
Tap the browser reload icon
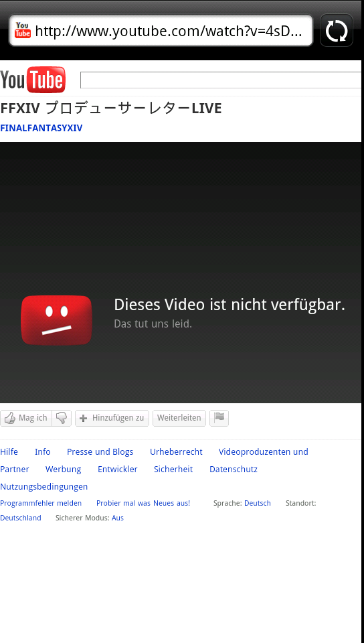[336, 31]
